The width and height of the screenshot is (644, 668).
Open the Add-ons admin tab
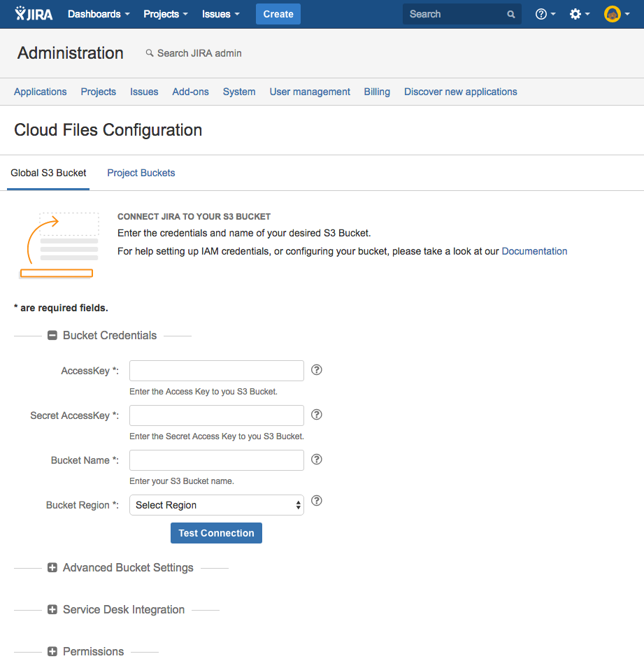coord(190,92)
